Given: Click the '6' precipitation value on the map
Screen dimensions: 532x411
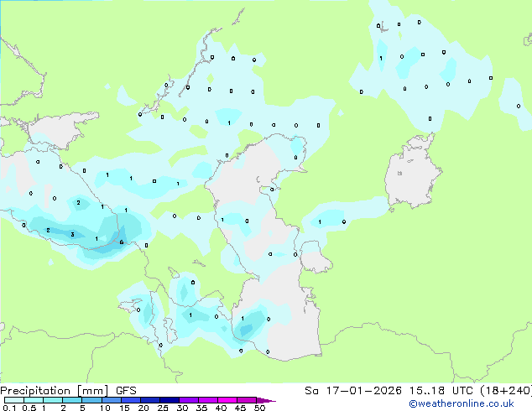Looking at the screenshot, I should [122, 242].
